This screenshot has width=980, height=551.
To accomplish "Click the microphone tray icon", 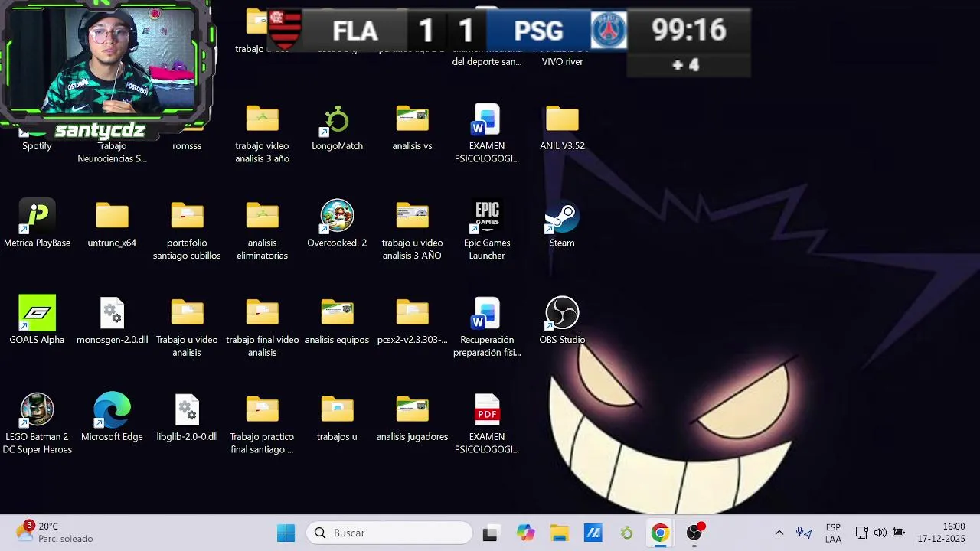I will pyautogui.click(x=802, y=533).
